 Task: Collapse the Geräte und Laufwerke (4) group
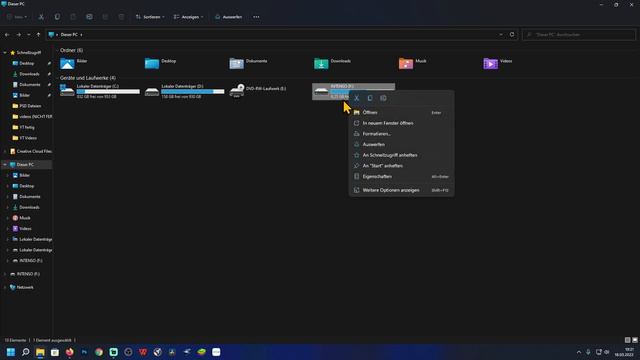click(x=57, y=78)
